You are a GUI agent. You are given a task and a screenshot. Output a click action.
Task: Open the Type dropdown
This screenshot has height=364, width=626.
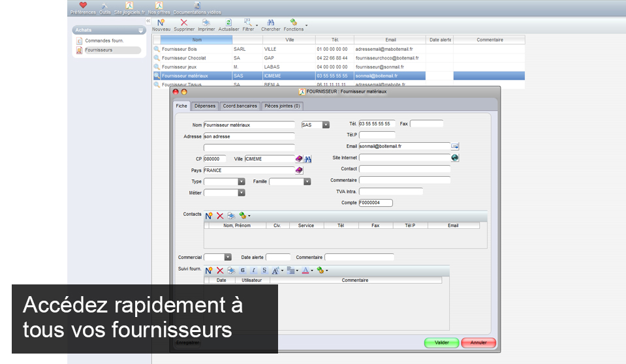(x=241, y=181)
